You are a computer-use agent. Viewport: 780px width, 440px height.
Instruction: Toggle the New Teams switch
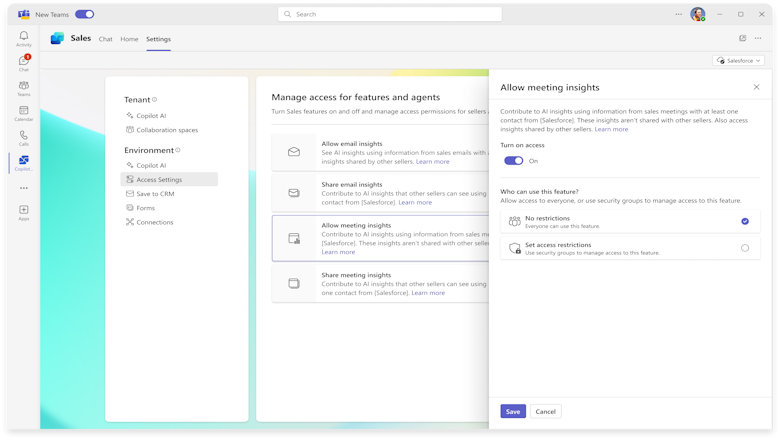pos(85,14)
